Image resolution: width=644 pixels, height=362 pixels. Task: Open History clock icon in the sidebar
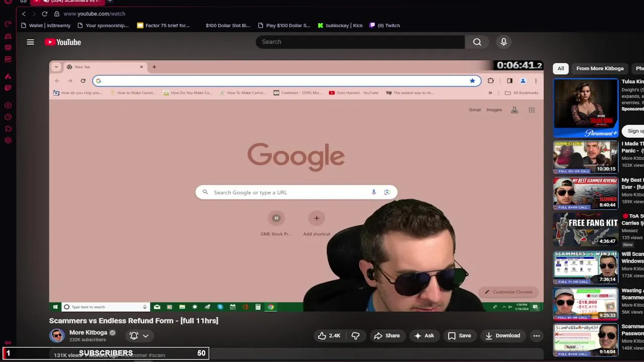(x=8, y=117)
